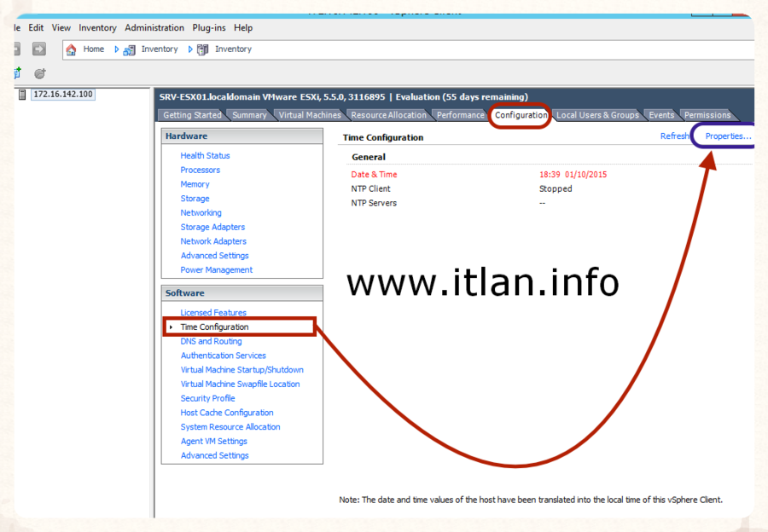Select host 172.16.142.100 in inventory tree
Screen dimensions: 768x532
(62, 94)
